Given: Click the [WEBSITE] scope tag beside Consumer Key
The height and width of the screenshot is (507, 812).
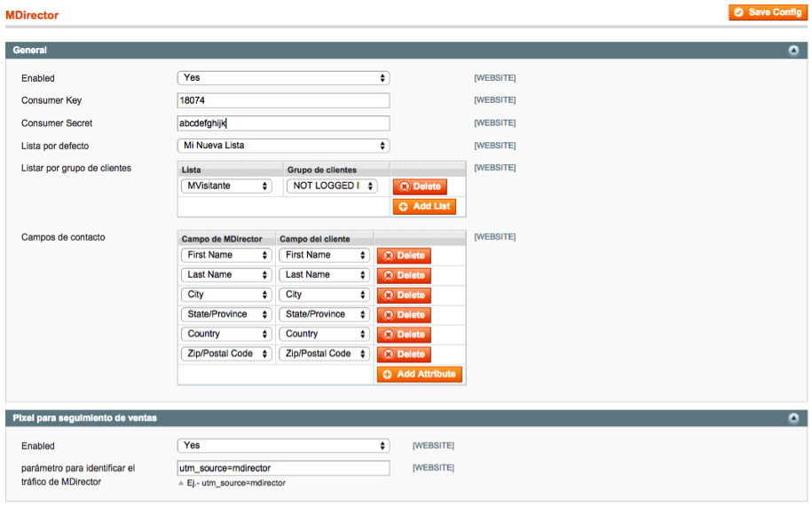Looking at the screenshot, I should click(x=494, y=100).
